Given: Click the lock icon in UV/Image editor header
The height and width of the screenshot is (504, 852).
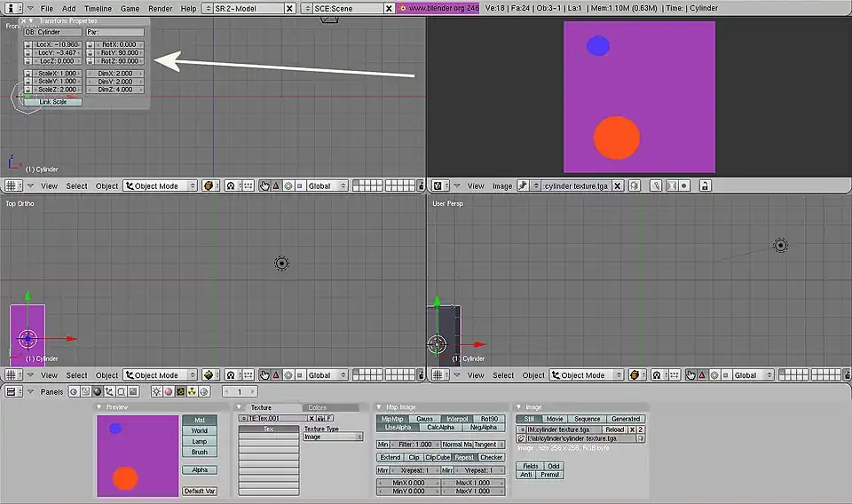Looking at the screenshot, I should point(704,186).
